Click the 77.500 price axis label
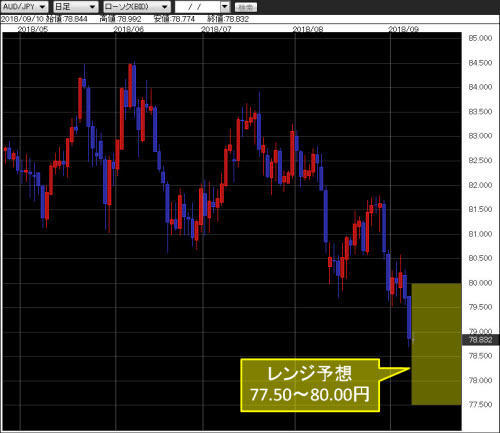Image resolution: width=500 pixels, height=433 pixels. (480, 405)
